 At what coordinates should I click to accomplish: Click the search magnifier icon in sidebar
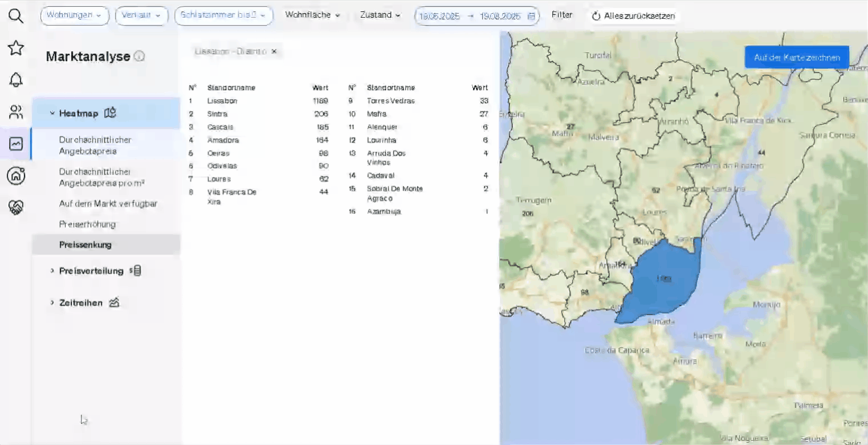coord(16,16)
